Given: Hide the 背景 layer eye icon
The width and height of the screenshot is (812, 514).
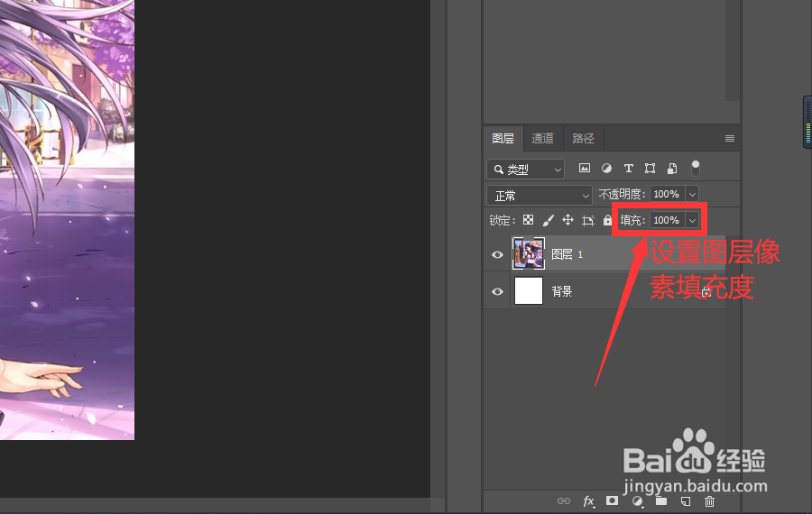Looking at the screenshot, I should pos(497,291).
